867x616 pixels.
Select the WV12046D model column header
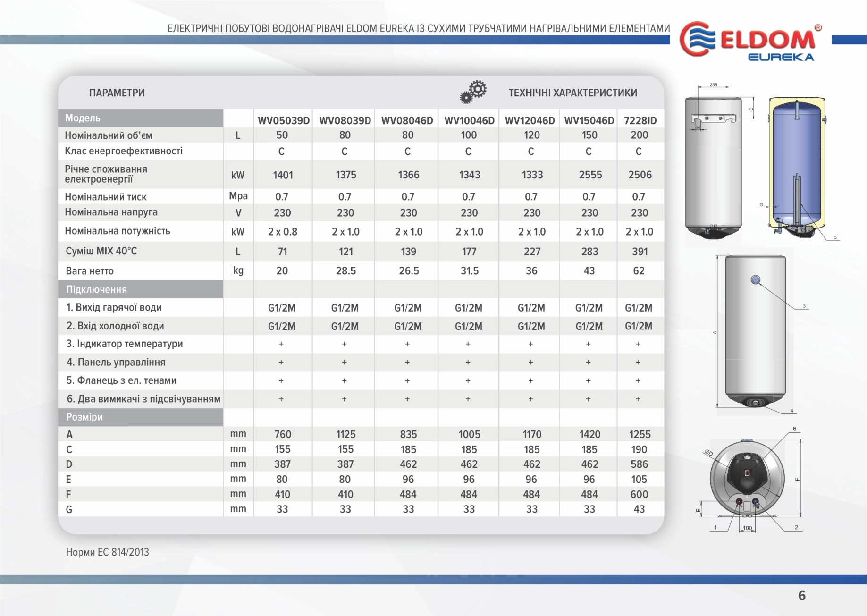coord(530,120)
